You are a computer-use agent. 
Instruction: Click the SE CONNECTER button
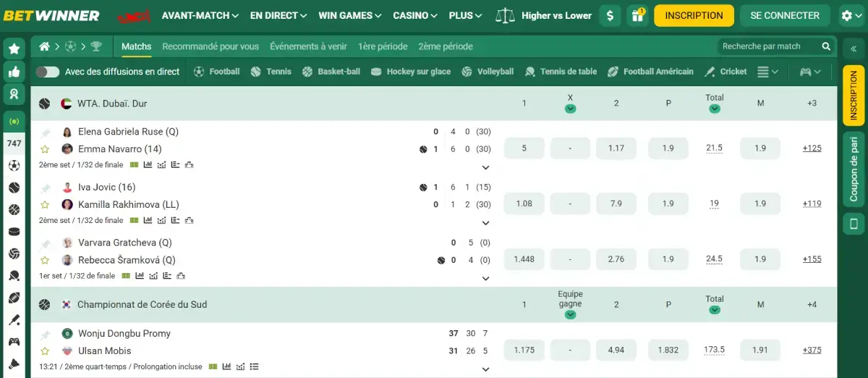[x=785, y=15]
